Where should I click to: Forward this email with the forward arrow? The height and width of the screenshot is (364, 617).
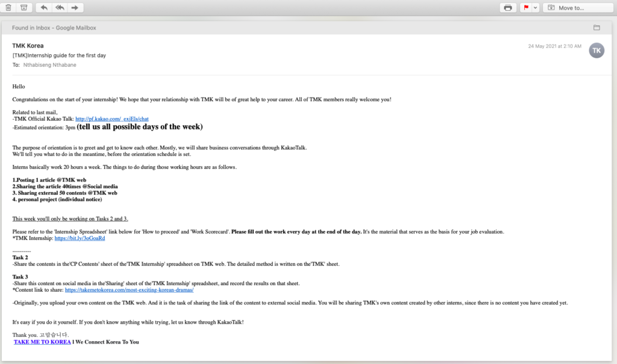pos(75,7)
